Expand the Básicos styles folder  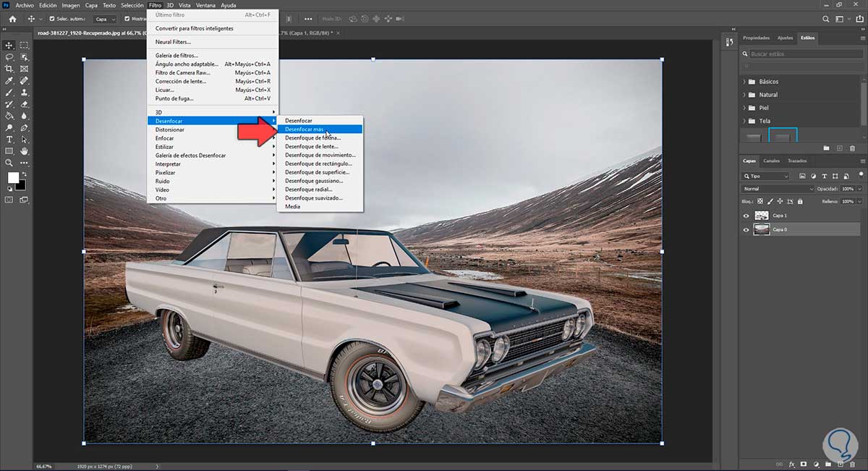point(744,82)
